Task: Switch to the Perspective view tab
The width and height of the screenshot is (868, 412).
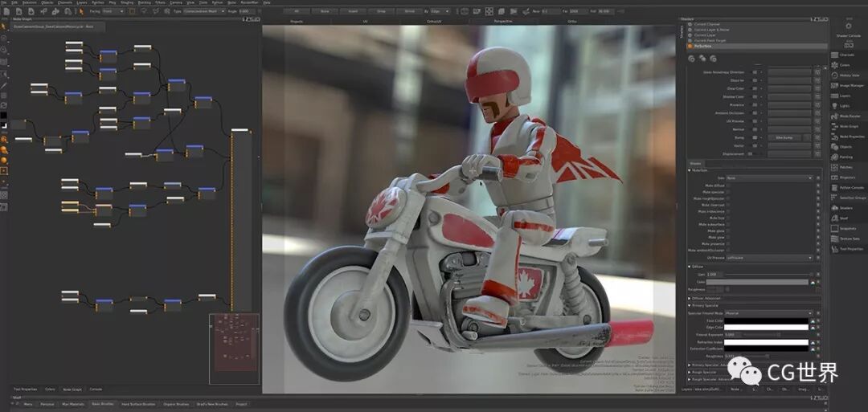Action: (503, 21)
